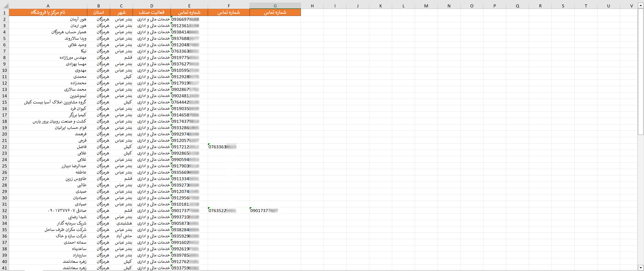
Task: Click cell "ویدا سالاروند"
Action: (x=48, y=38)
